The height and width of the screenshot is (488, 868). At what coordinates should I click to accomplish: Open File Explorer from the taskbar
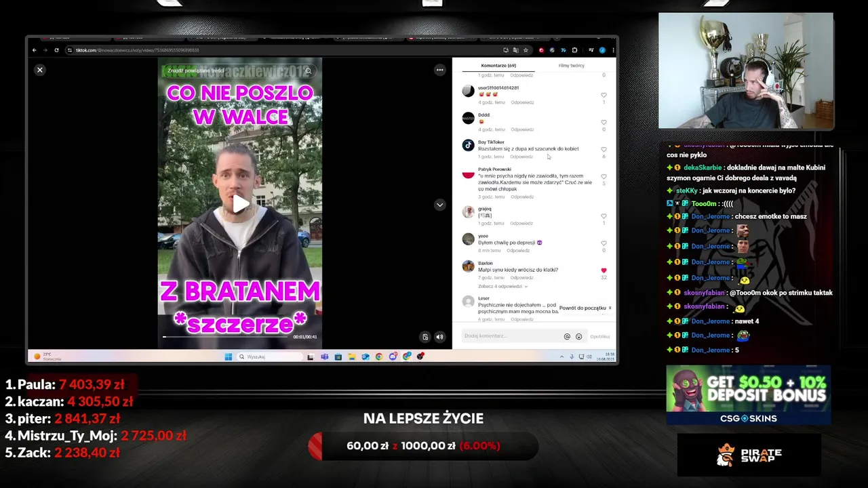pyautogui.click(x=351, y=357)
